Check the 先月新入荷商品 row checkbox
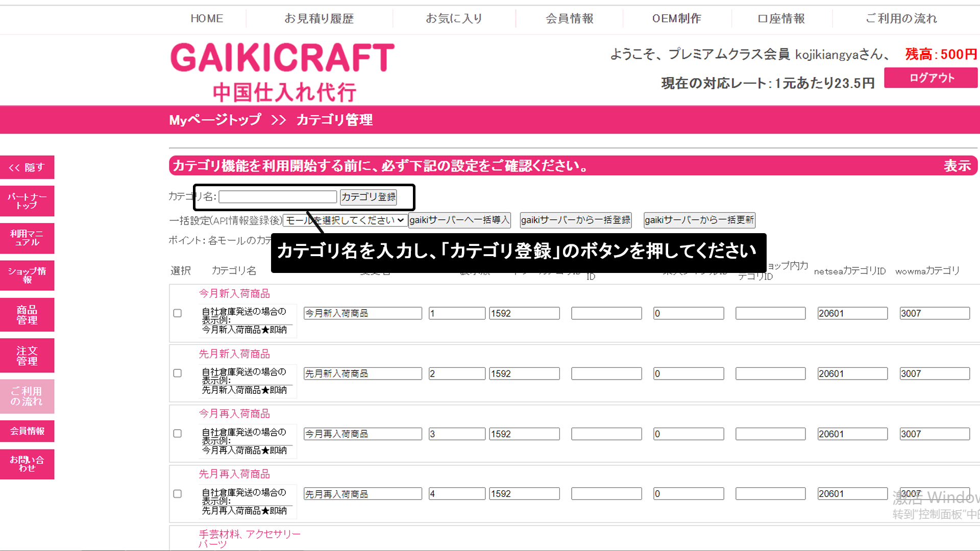980x551 pixels. [178, 373]
